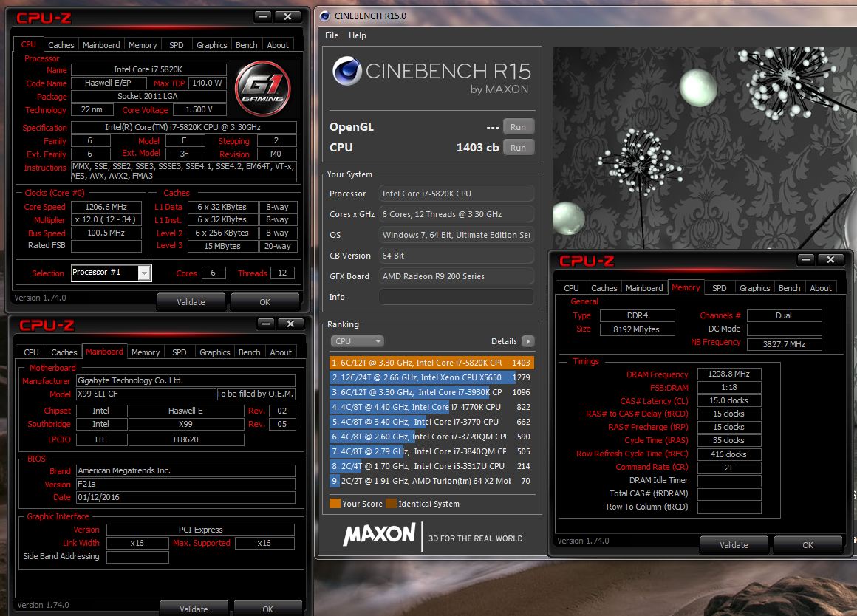
Task: Click the MAXON logo at bottom
Action: [x=379, y=534]
